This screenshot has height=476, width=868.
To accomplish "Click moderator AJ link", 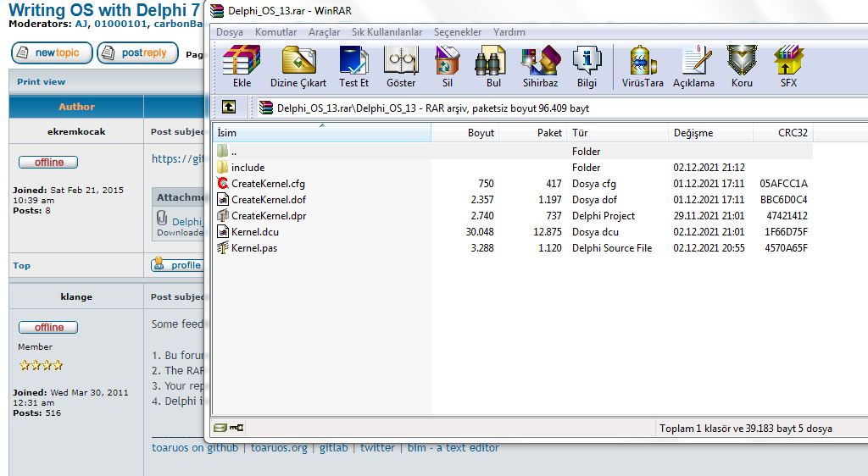I will coord(81,24).
